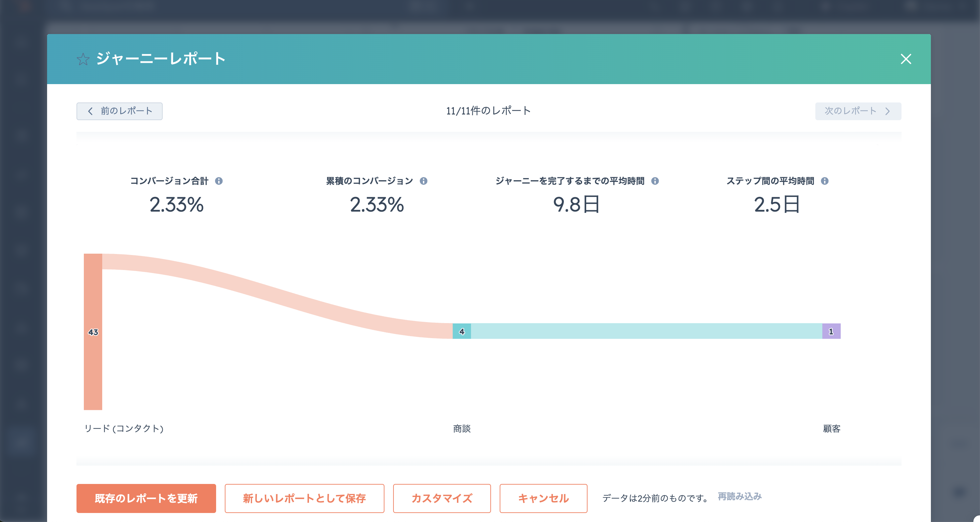The image size is (980, 522).
Task: Click 新しいレポートとして保存
Action: click(304, 498)
